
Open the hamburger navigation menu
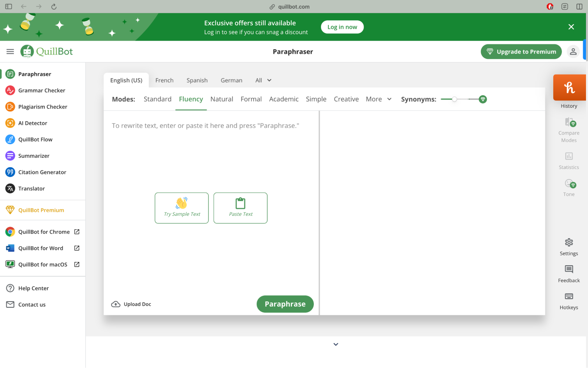coord(10,52)
